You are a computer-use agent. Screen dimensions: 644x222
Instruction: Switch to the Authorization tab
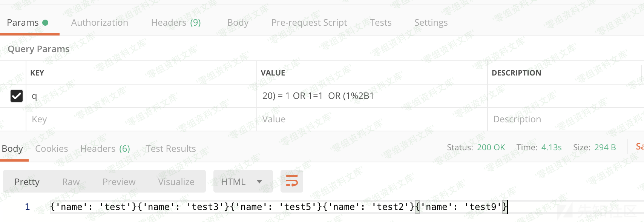tap(100, 23)
